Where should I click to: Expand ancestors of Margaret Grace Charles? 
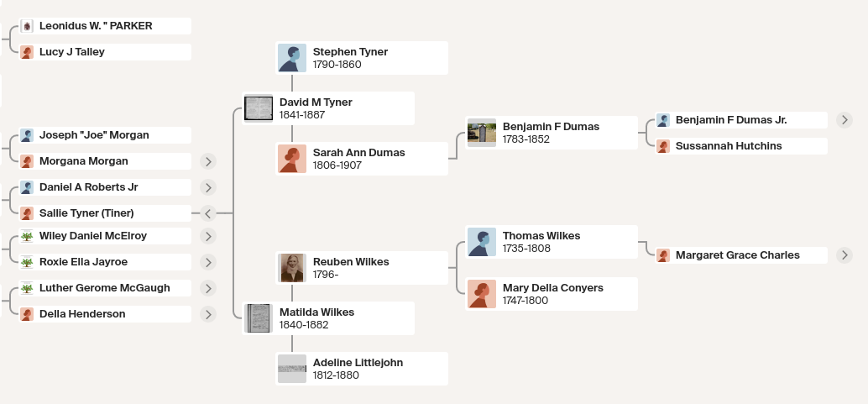click(x=844, y=255)
